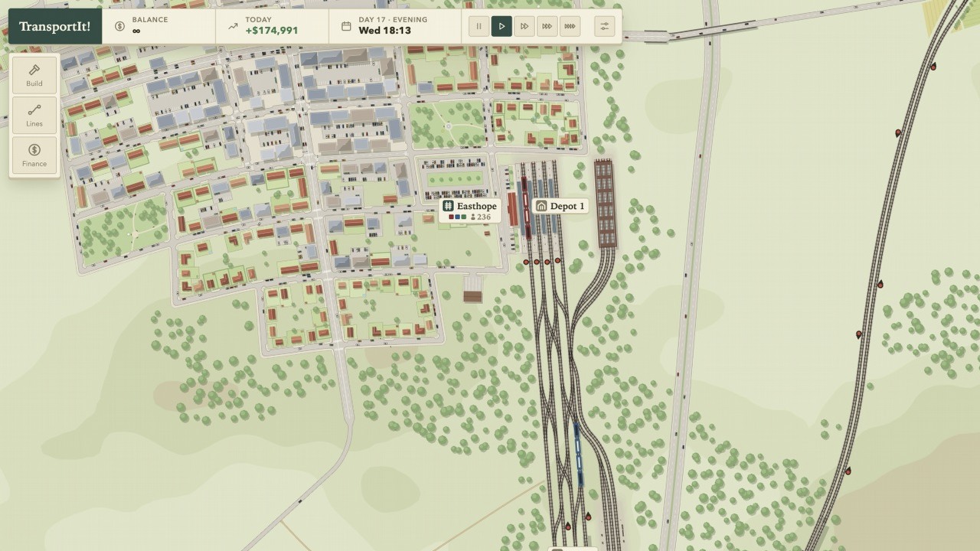Click the green line swatch under Easthope
980x551 pixels.
point(463,217)
